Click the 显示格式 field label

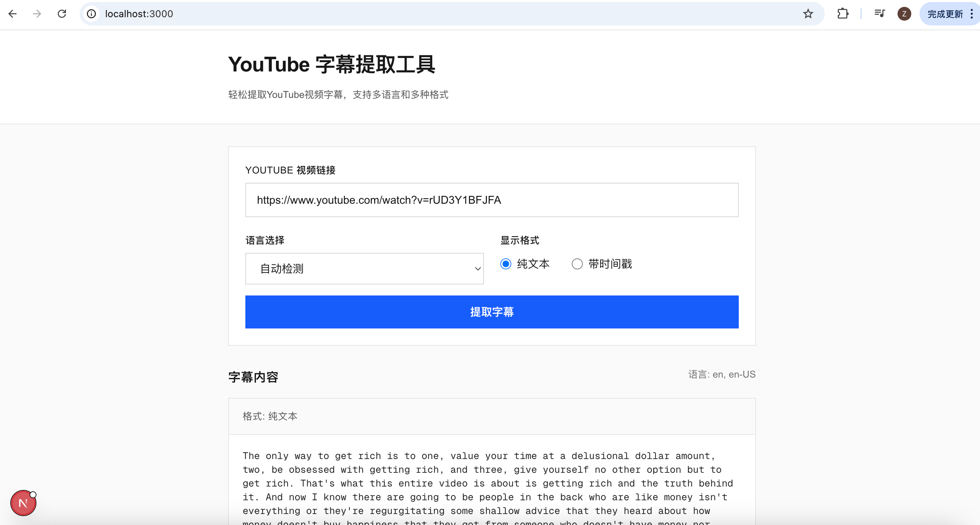[x=520, y=241]
